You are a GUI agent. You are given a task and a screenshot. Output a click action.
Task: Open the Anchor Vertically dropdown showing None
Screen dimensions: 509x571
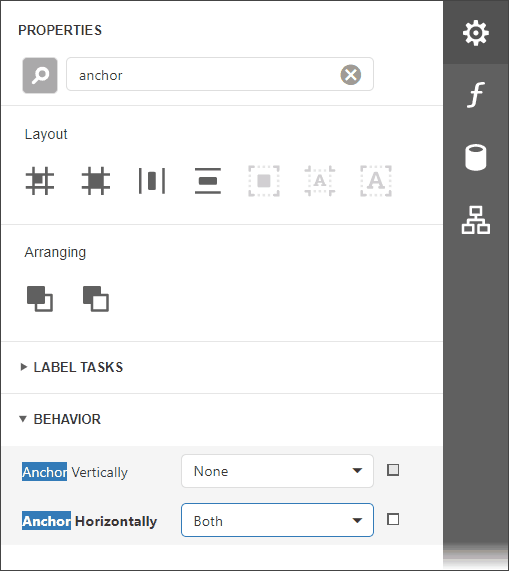[277, 471]
